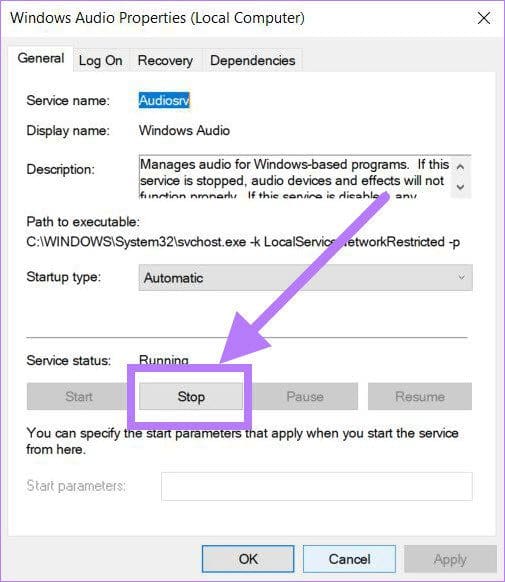505x582 pixels.
Task: Click inside the Description text box
Action: click(295, 177)
